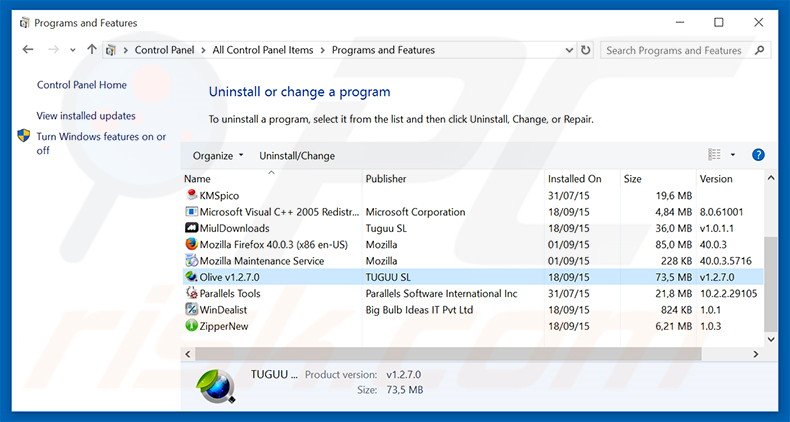Click version 10.2.2.29105 cell

728,293
